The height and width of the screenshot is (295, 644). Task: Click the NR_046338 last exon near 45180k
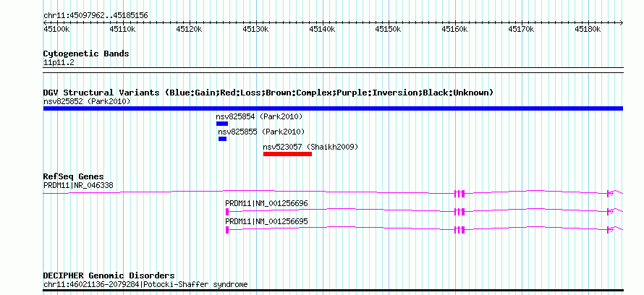pyautogui.click(x=609, y=194)
